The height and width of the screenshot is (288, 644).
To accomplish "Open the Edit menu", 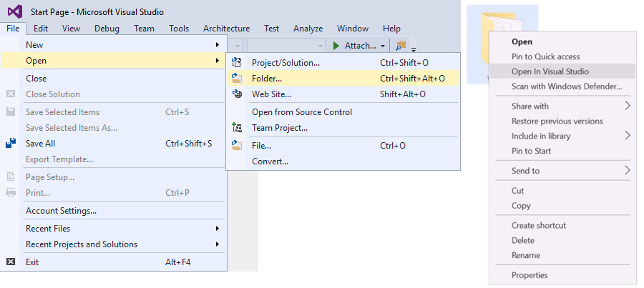I will pyautogui.click(x=41, y=29).
